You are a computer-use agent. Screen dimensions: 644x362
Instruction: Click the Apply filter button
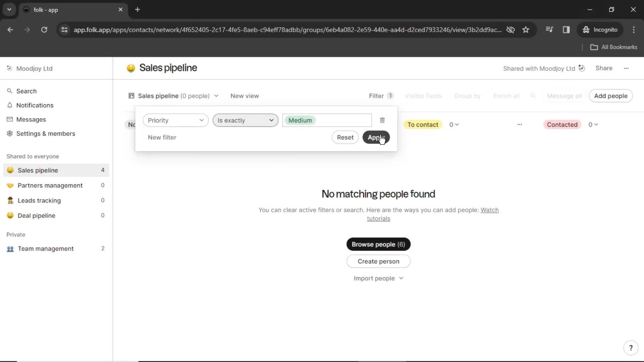[x=376, y=137]
